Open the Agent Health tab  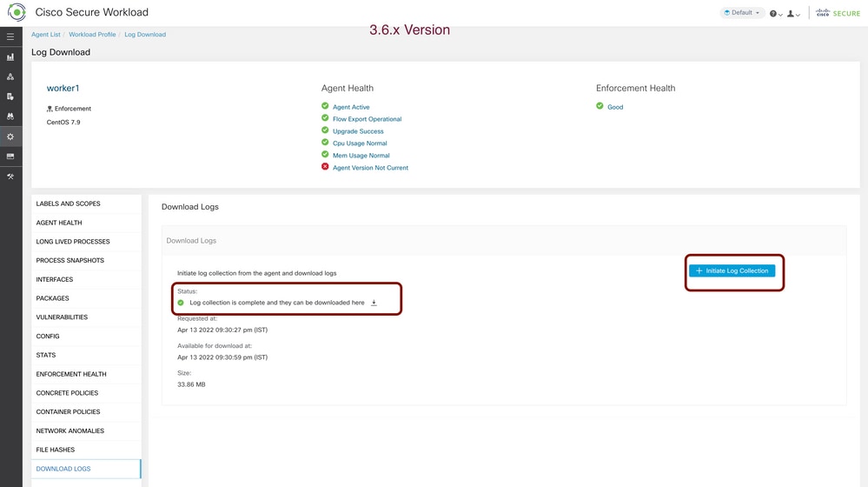click(x=86, y=223)
